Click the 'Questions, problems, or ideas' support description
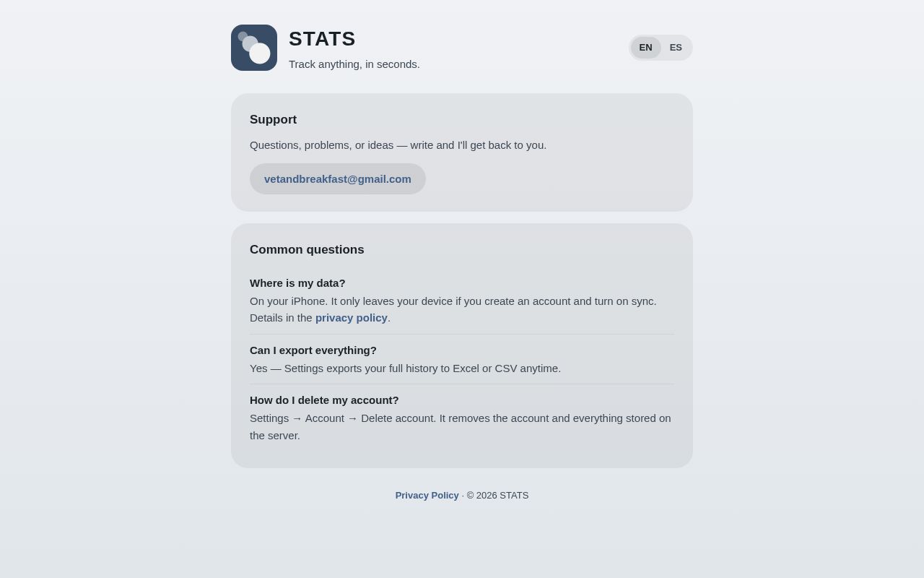This screenshot has height=578, width=924. [398, 145]
